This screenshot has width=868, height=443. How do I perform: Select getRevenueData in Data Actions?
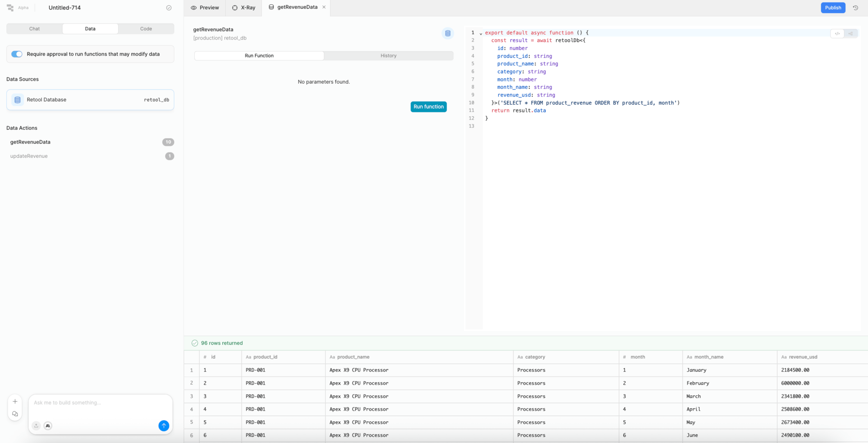[30, 142]
